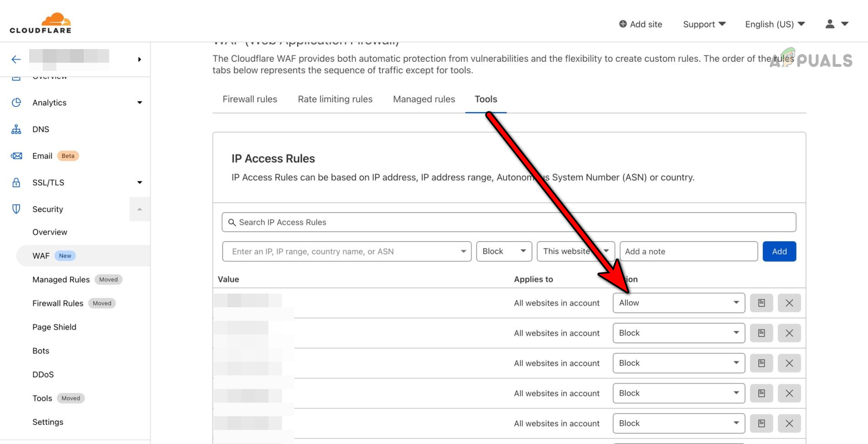Click the back arrow above the sidebar
Viewport: 868px width, 444px height.
(x=16, y=59)
